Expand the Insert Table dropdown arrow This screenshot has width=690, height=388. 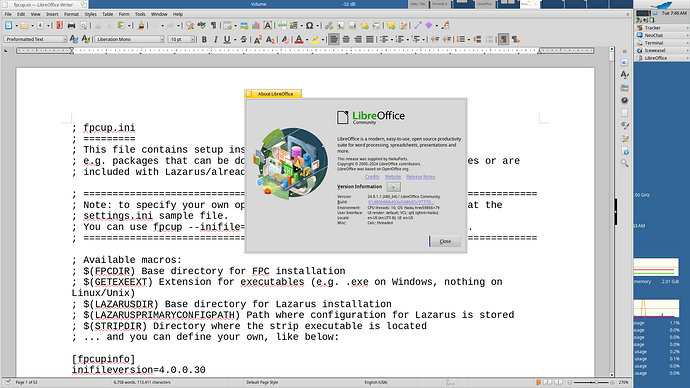pyautogui.click(x=235, y=26)
